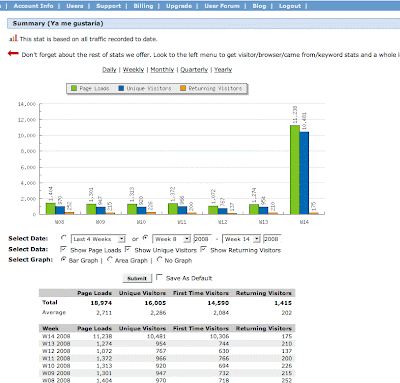Click the small bar chart stat icon

point(13,39)
